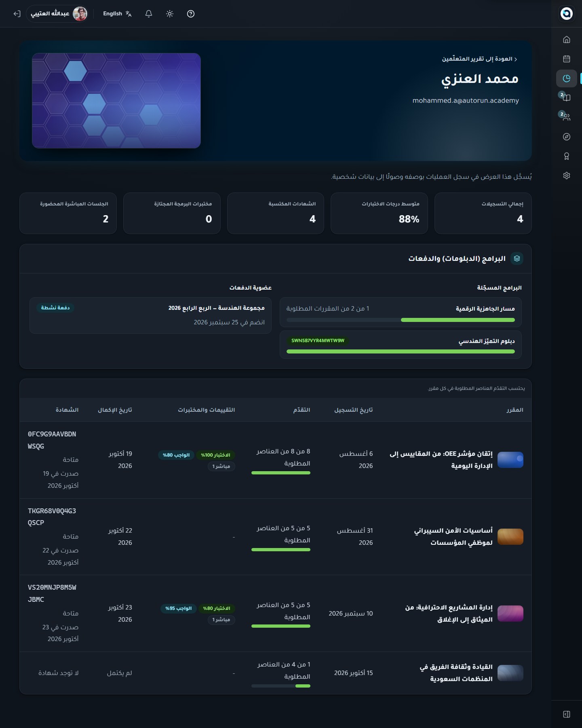This screenshot has width=582, height=728.
Task: Go back via العودة إلى تقرير المتعلّمين
Action: (480, 59)
